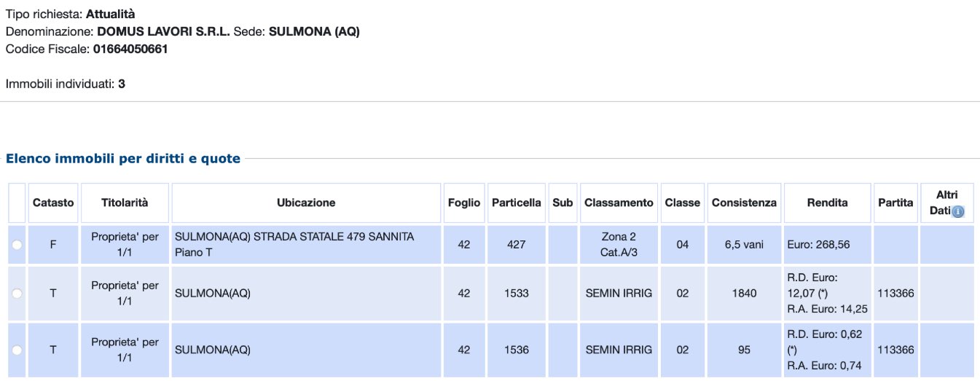Click the Catasto column header

point(53,203)
